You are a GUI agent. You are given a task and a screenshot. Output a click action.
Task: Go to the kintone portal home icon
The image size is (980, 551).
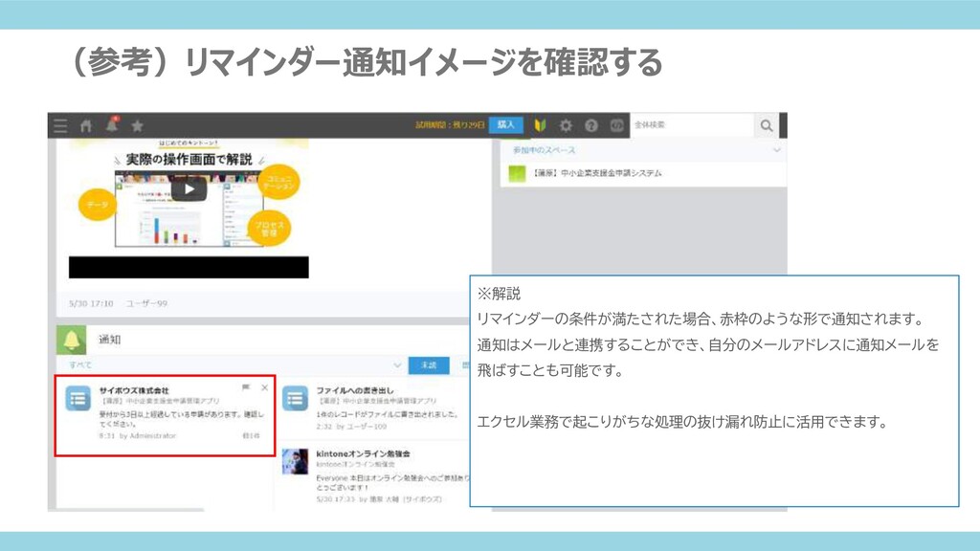(x=86, y=125)
